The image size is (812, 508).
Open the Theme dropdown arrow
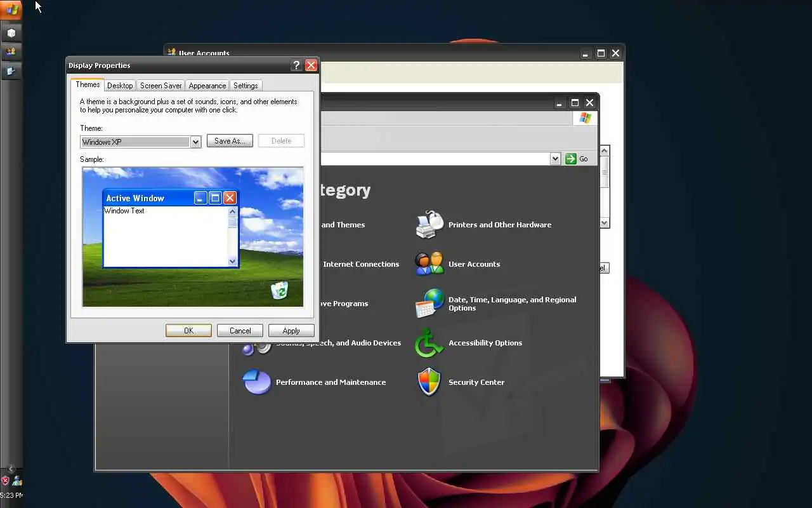[x=196, y=142]
